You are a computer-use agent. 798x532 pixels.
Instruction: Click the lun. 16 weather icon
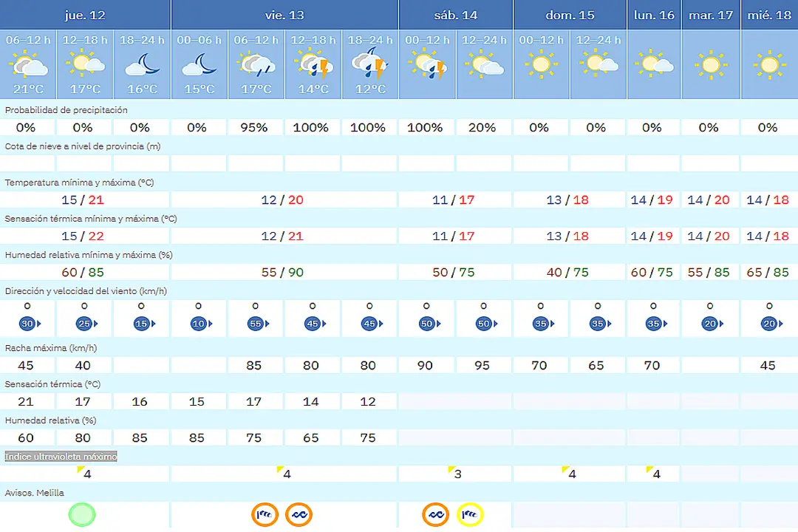tap(654, 64)
